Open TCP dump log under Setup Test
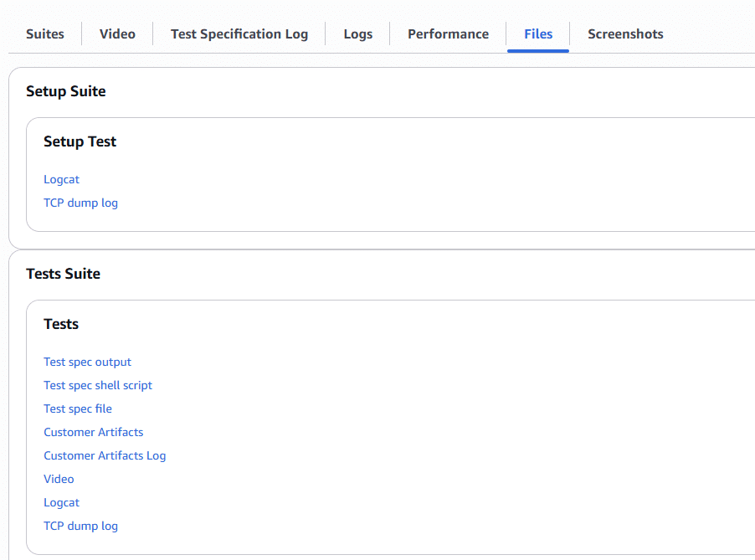 80,203
